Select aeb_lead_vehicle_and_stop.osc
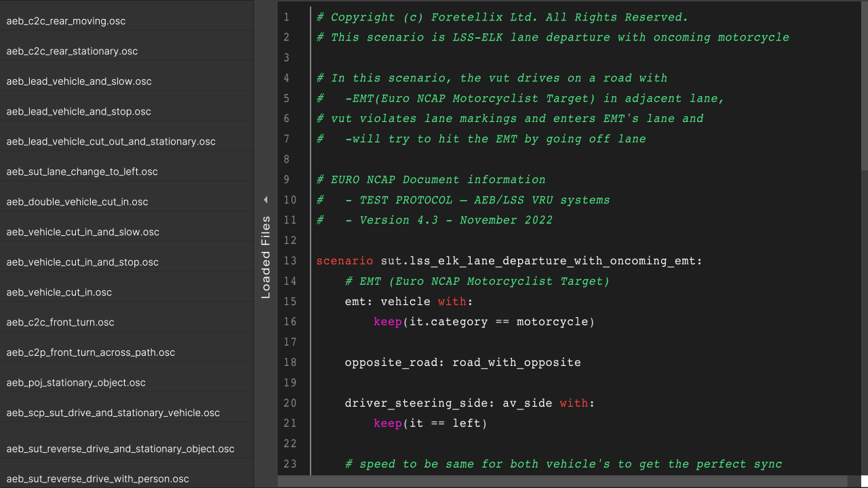The image size is (868, 488). pyautogui.click(x=79, y=112)
